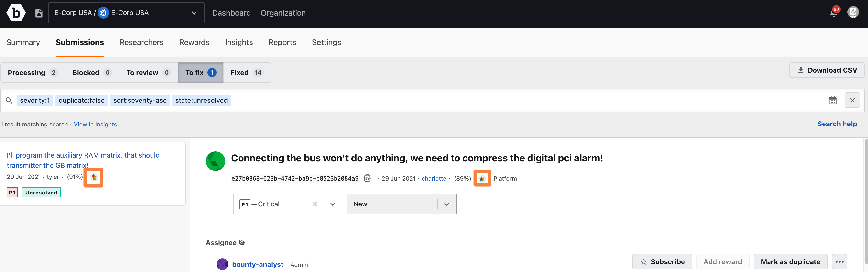
Task: Subscribe to this submission
Action: pyautogui.click(x=662, y=261)
